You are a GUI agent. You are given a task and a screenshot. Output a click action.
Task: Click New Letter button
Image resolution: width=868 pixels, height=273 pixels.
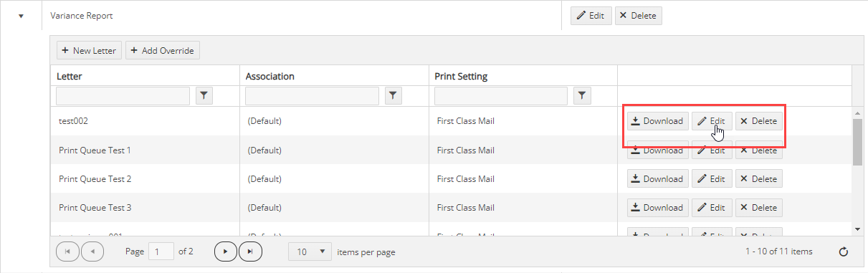(89, 50)
